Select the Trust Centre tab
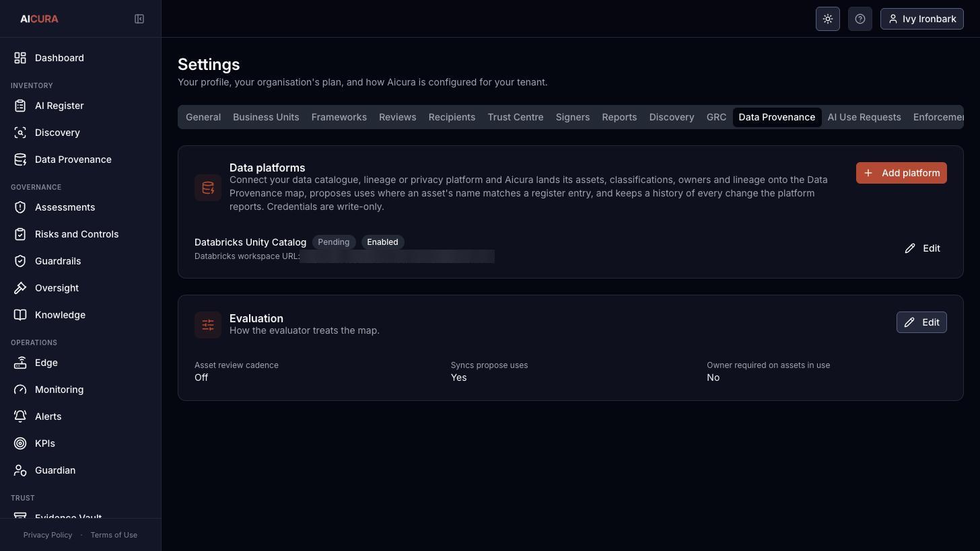 pyautogui.click(x=516, y=117)
